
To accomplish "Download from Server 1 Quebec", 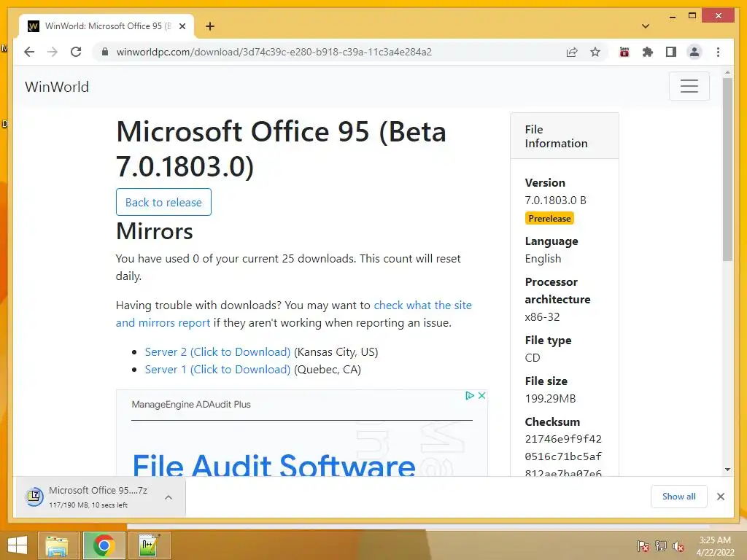I will (x=217, y=370).
